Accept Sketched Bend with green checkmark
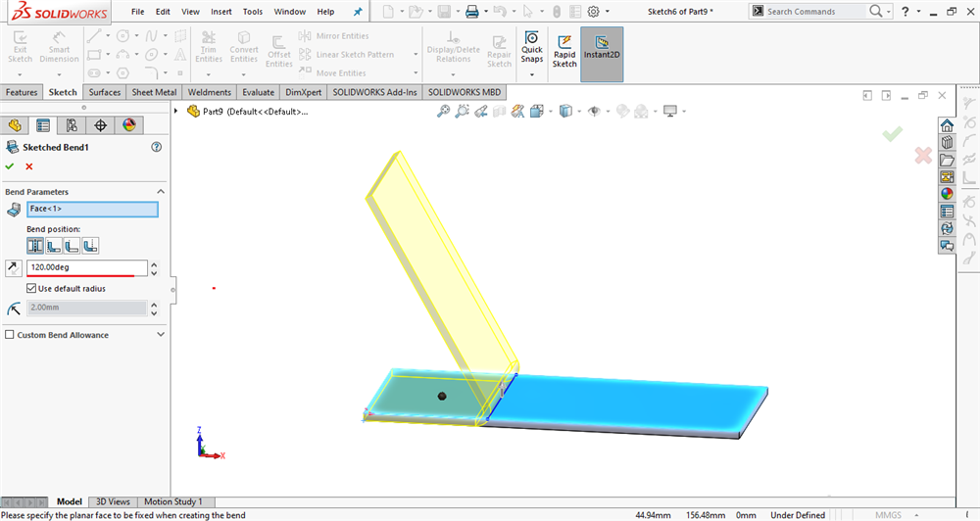 click(10, 166)
